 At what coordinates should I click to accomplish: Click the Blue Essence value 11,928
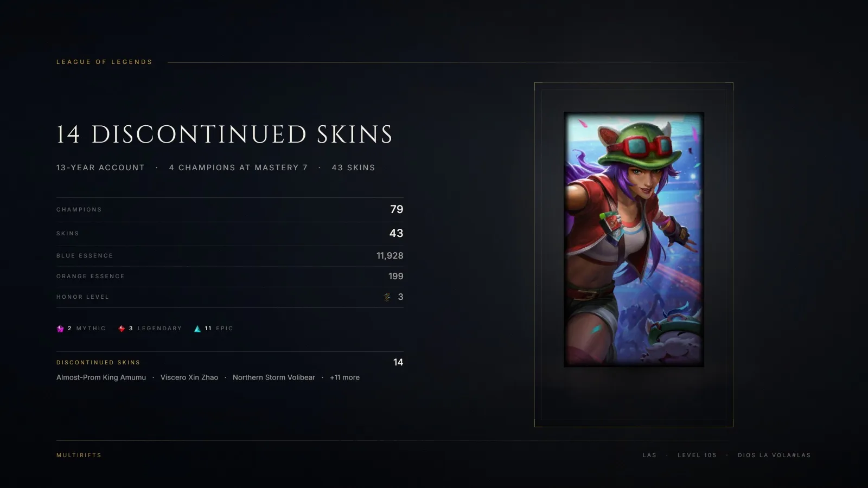[390, 255]
